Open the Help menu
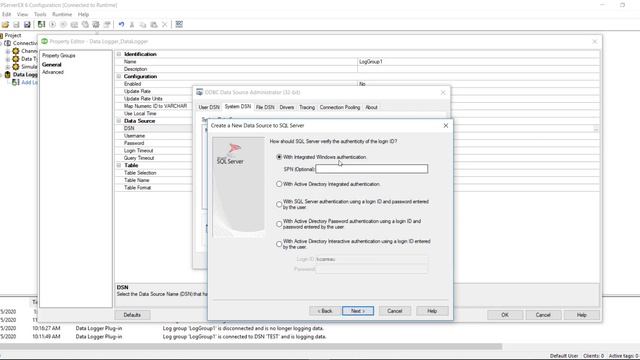640x360 pixels. click(83, 14)
